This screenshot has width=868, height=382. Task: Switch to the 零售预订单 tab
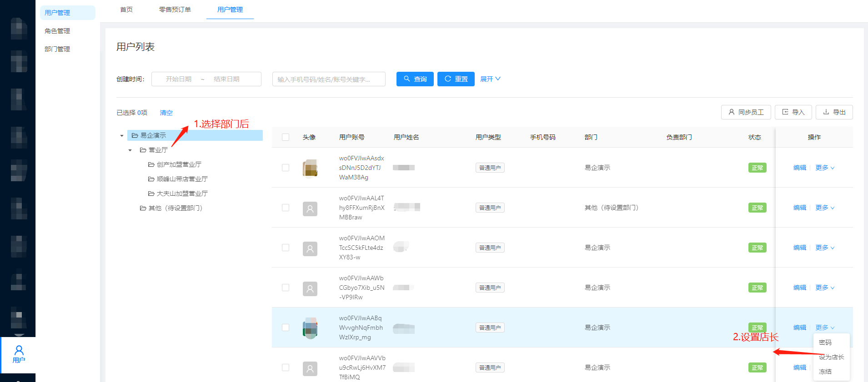175,10
